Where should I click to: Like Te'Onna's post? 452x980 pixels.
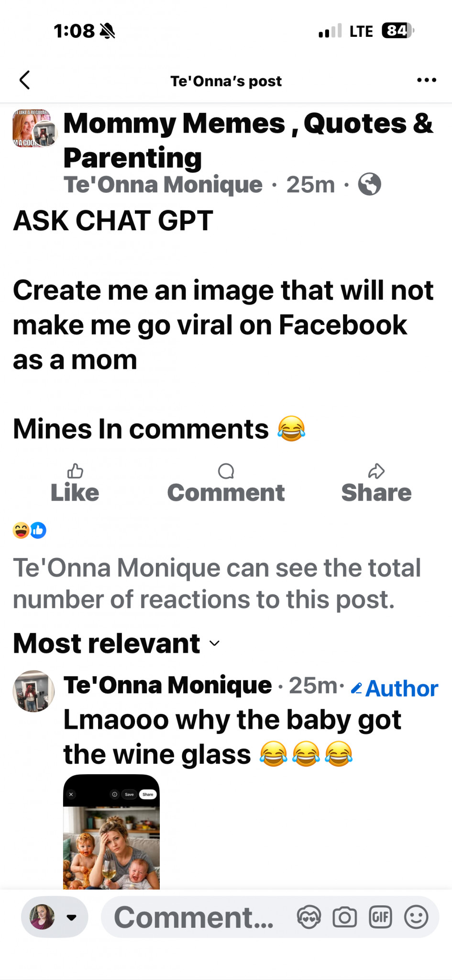(75, 483)
